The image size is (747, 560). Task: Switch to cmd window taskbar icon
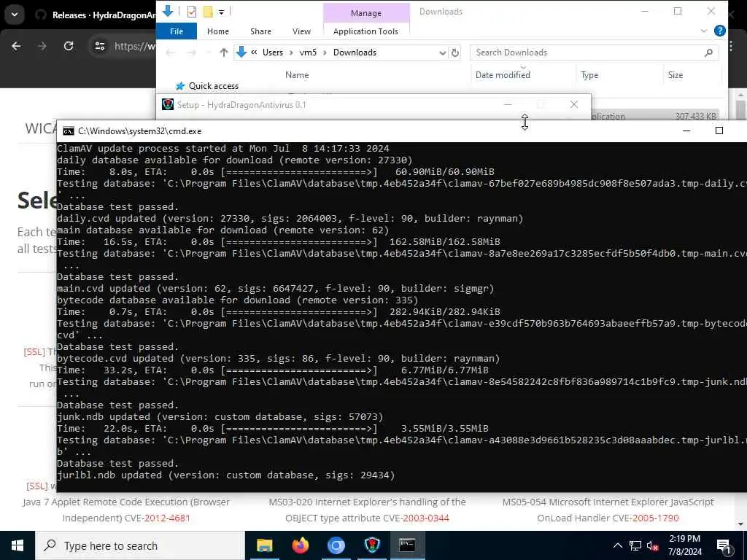(407, 545)
